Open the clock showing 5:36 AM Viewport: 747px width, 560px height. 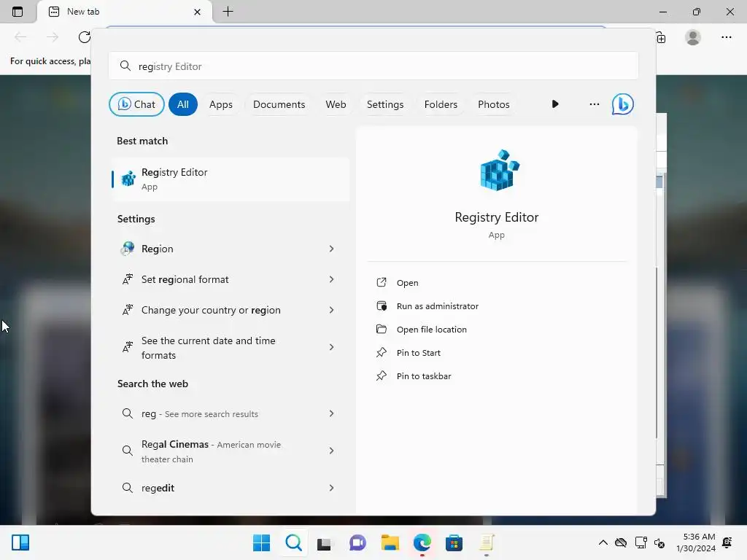pos(695,542)
